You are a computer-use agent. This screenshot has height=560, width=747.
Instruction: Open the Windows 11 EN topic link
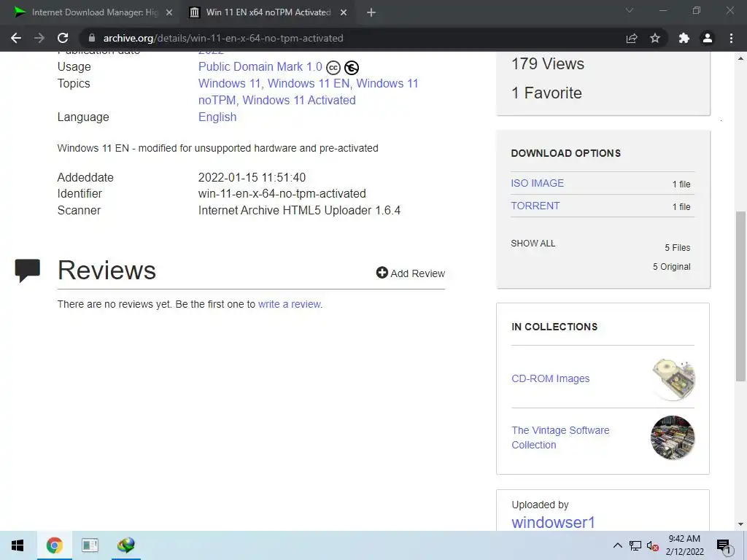point(309,83)
